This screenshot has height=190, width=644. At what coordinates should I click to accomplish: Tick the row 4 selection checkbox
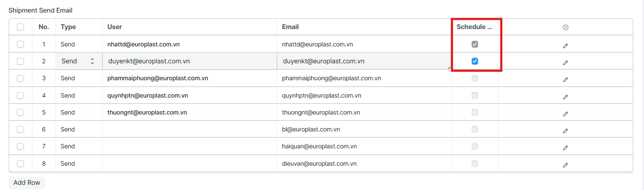point(20,95)
